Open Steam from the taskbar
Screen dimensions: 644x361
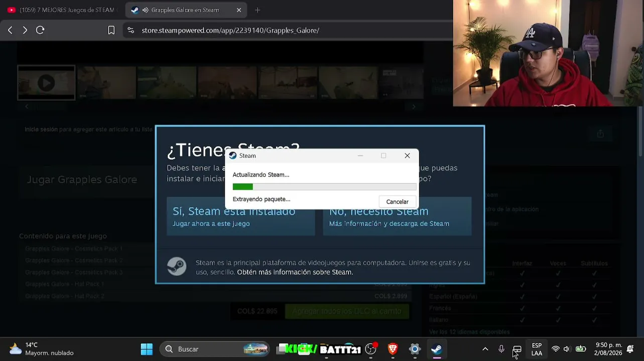pos(437,349)
